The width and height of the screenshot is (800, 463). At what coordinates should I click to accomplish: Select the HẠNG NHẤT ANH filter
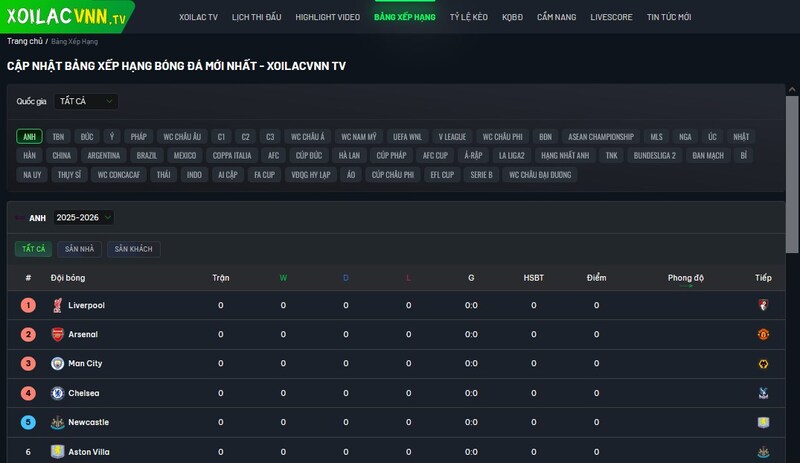click(565, 155)
